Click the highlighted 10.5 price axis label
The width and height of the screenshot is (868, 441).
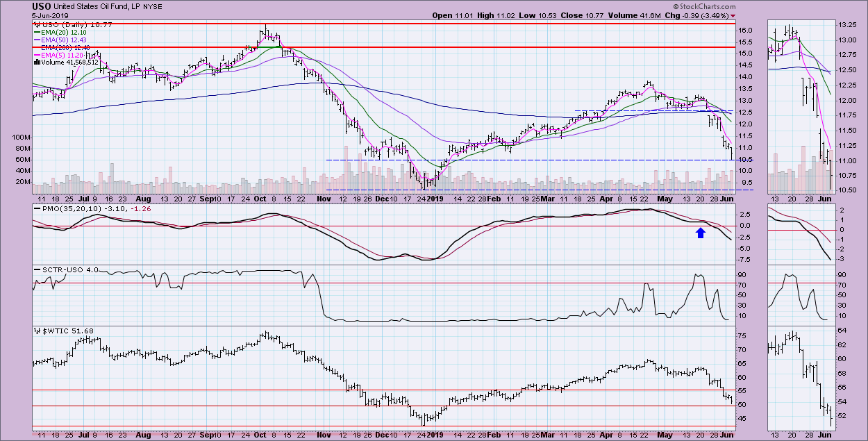pyautogui.click(x=746, y=160)
